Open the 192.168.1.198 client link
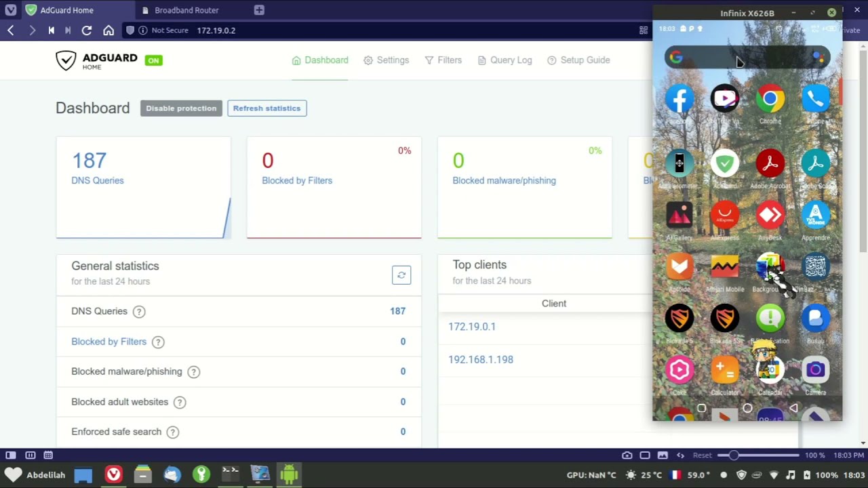The image size is (868, 488). coord(480,360)
